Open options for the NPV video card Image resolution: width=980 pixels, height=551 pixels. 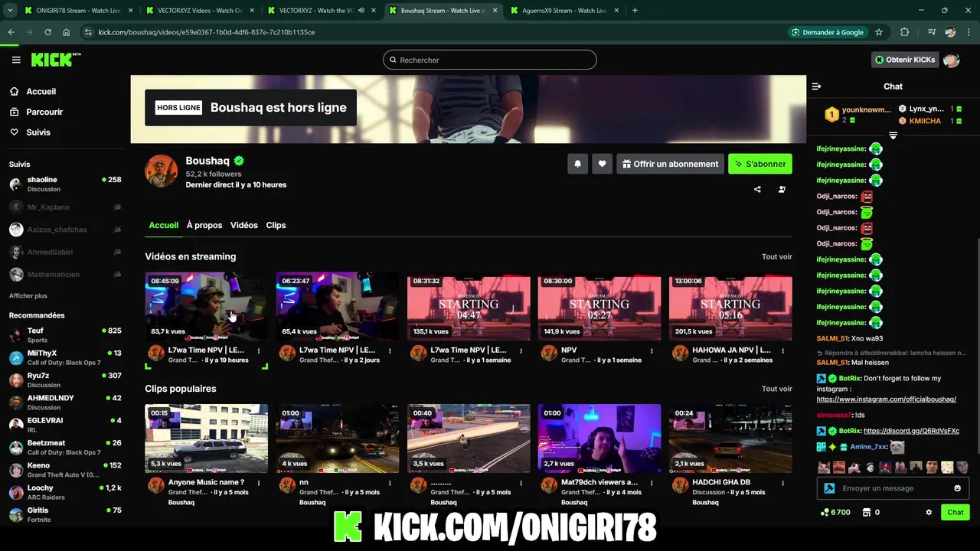click(652, 350)
